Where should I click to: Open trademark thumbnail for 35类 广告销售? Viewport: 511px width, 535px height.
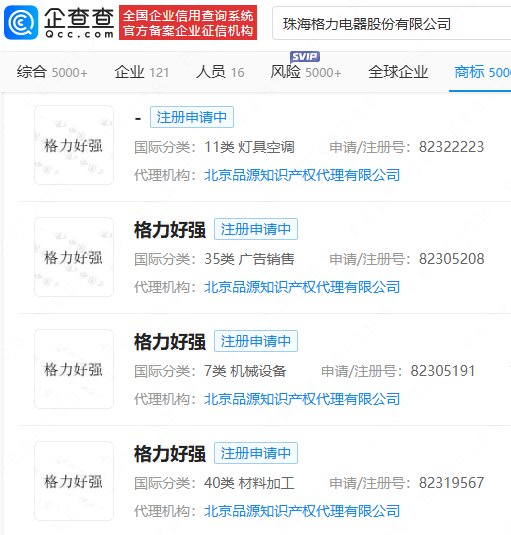tap(74, 257)
